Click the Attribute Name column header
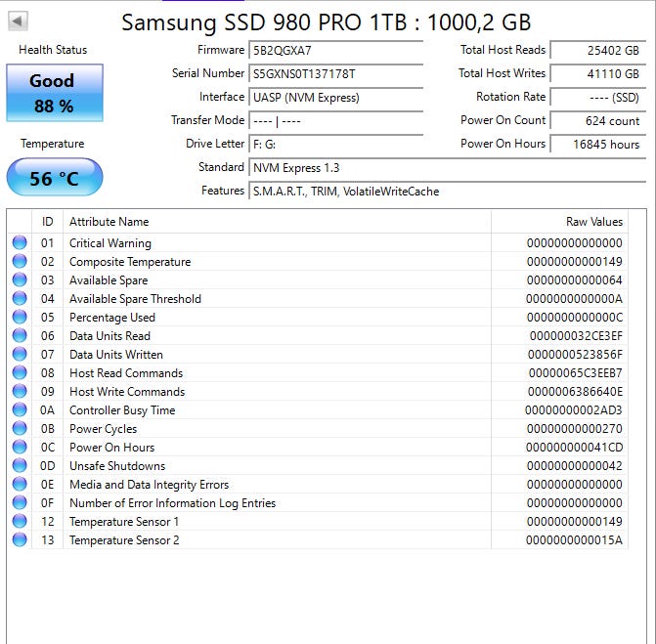Image resolution: width=656 pixels, height=644 pixels. click(x=277, y=221)
